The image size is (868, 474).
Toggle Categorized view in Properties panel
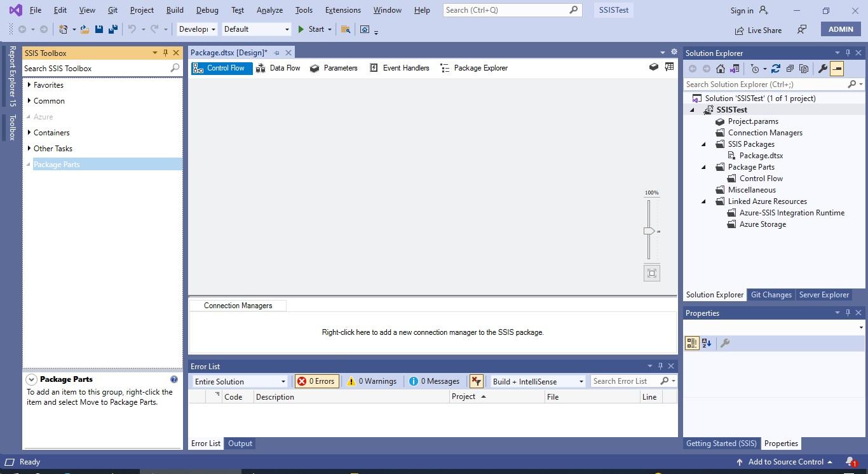(692, 343)
